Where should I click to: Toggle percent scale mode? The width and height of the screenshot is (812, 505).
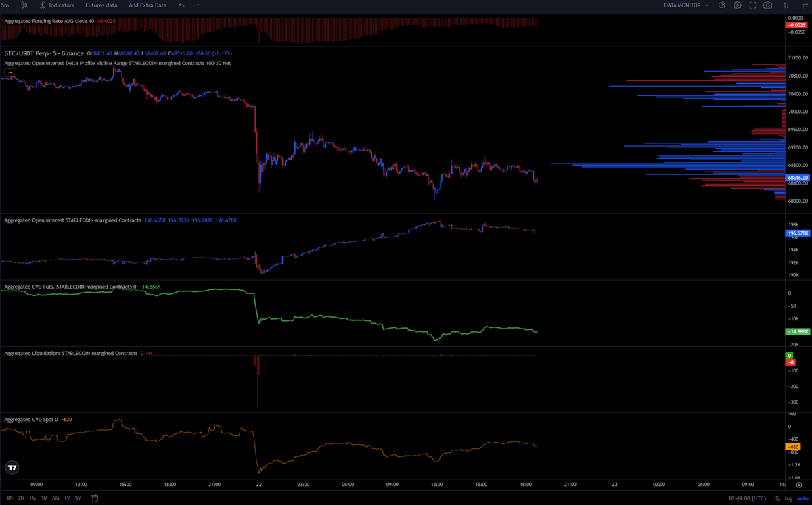(777, 498)
